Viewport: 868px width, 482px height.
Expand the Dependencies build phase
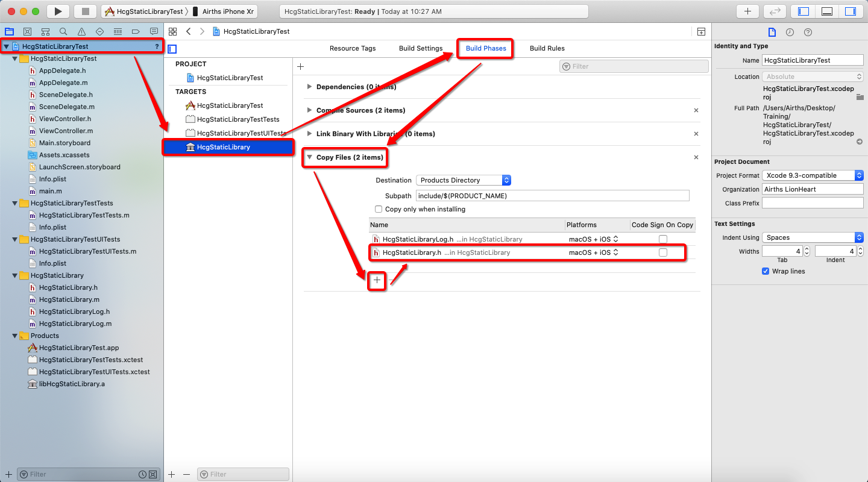point(309,86)
